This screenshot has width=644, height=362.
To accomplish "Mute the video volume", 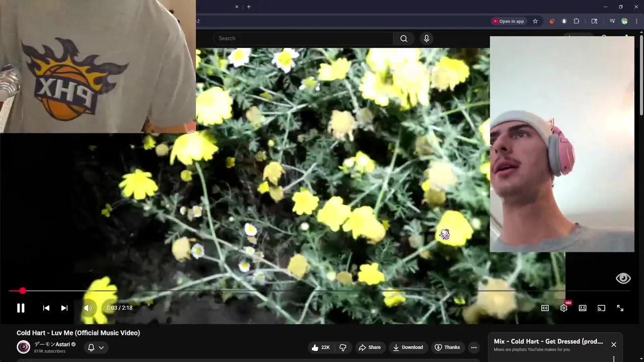I will pyautogui.click(x=88, y=308).
